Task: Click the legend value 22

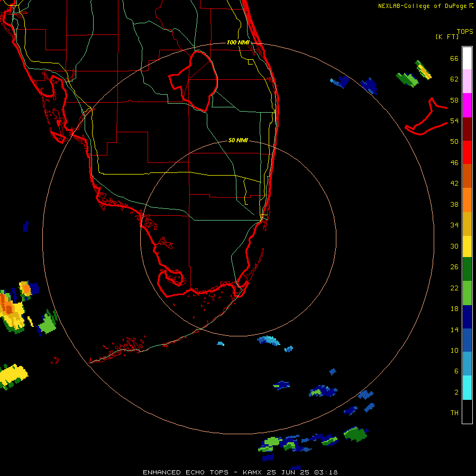Action: tap(454, 288)
